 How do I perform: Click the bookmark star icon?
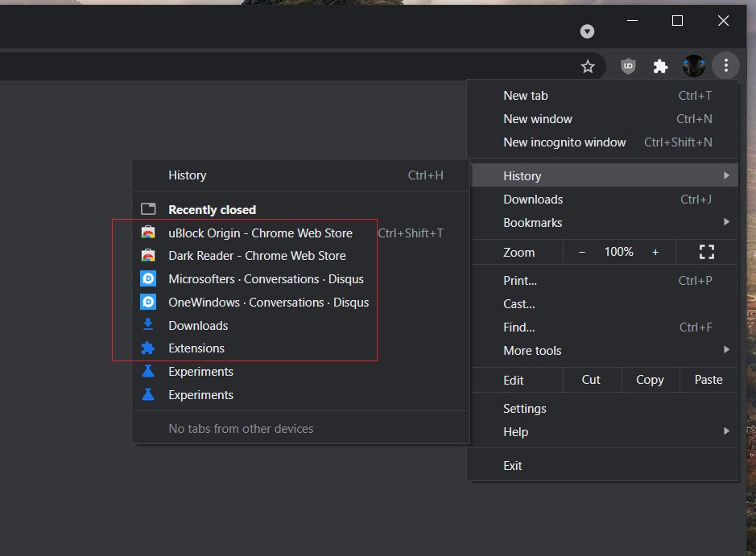pos(588,67)
